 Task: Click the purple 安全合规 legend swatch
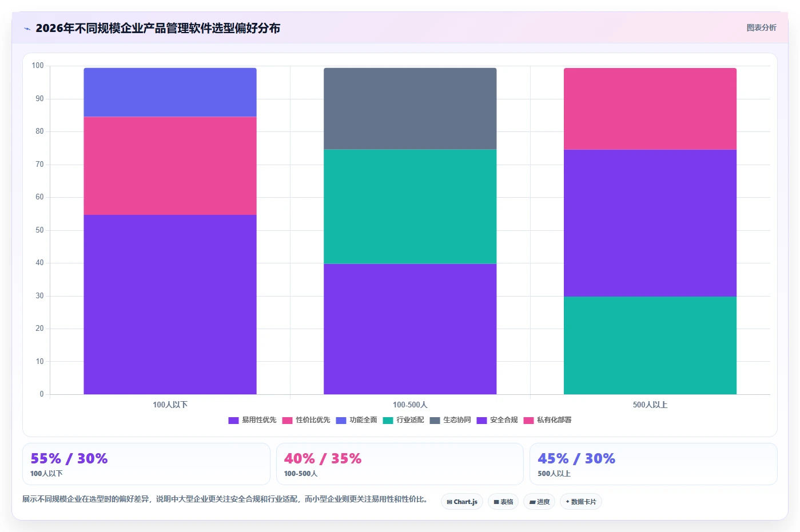[x=481, y=421]
